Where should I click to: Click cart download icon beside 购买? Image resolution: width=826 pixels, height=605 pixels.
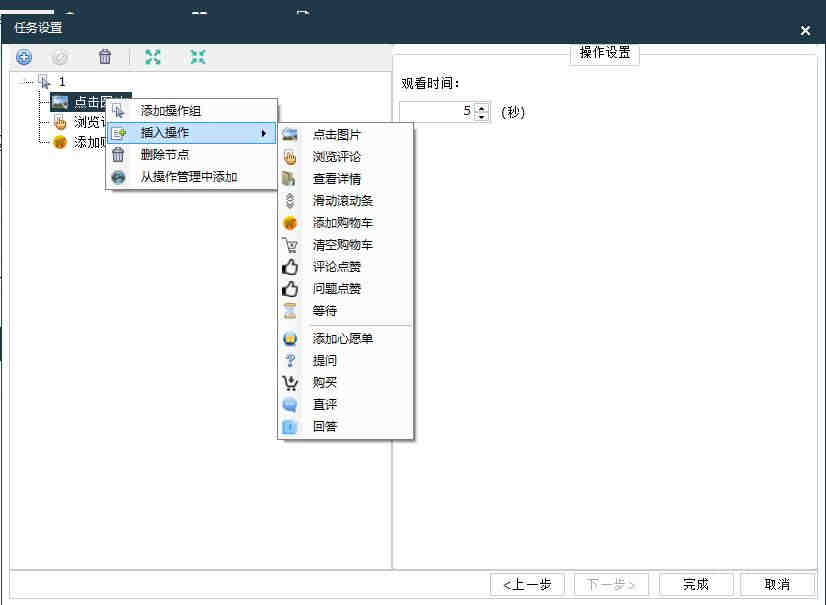pyautogui.click(x=290, y=383)
